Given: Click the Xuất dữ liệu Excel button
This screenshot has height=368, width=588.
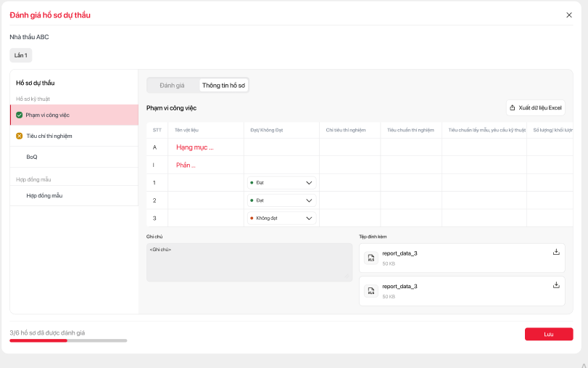Looking at the screenshot, I should click(x=535, y=107).
